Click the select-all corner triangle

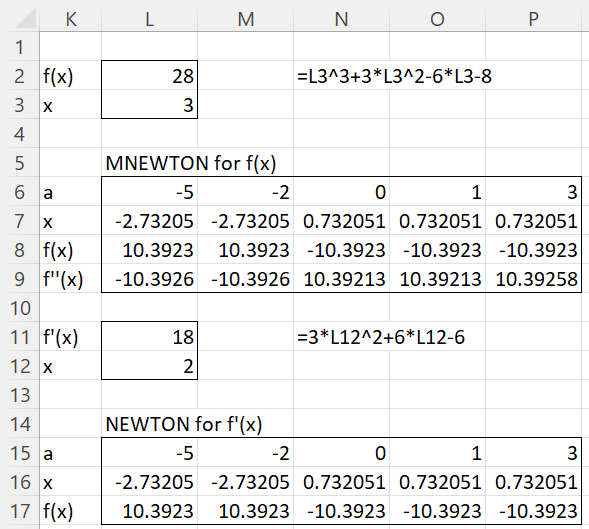coord(26,19)
